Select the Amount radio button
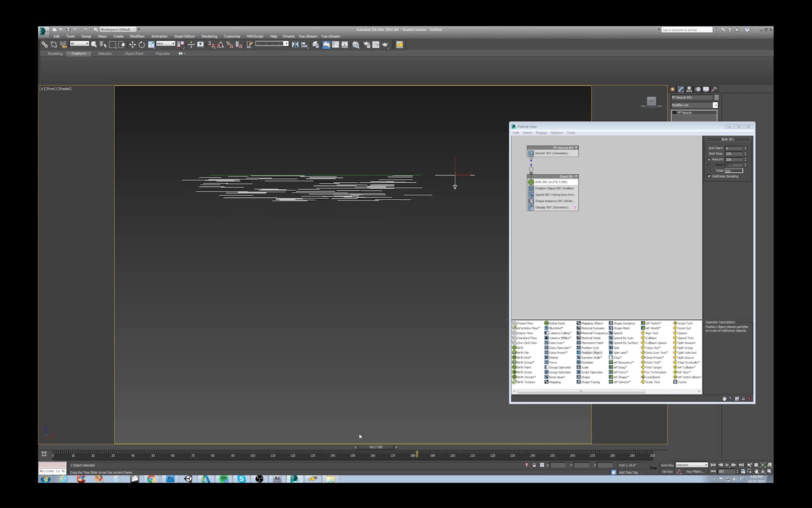Viewport: 812px width, 508px height. coord(709,160)
